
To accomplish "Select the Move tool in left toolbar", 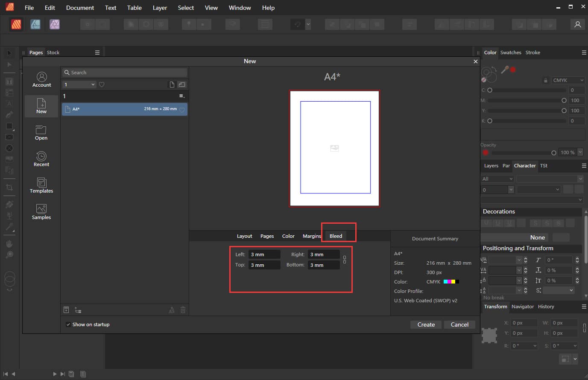I will coord(9,53).
